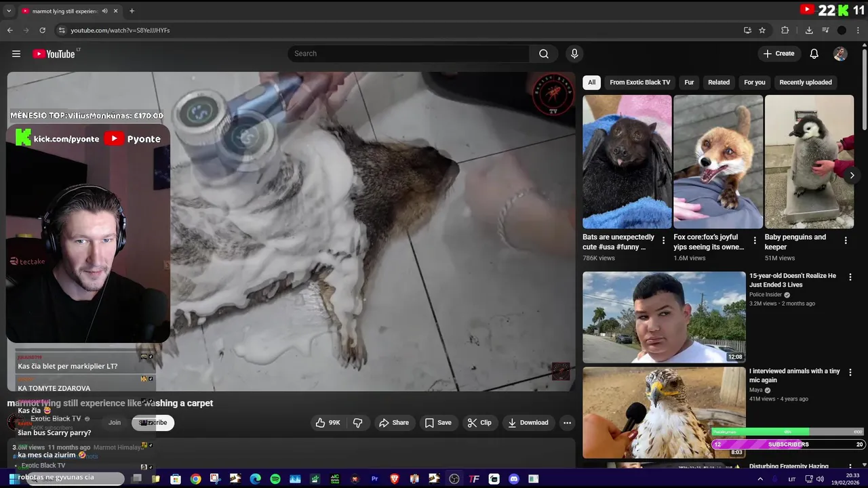The width and height of the screenshot is (868, 488).
Task: Click the marmot video player
Action: (291, 231)
